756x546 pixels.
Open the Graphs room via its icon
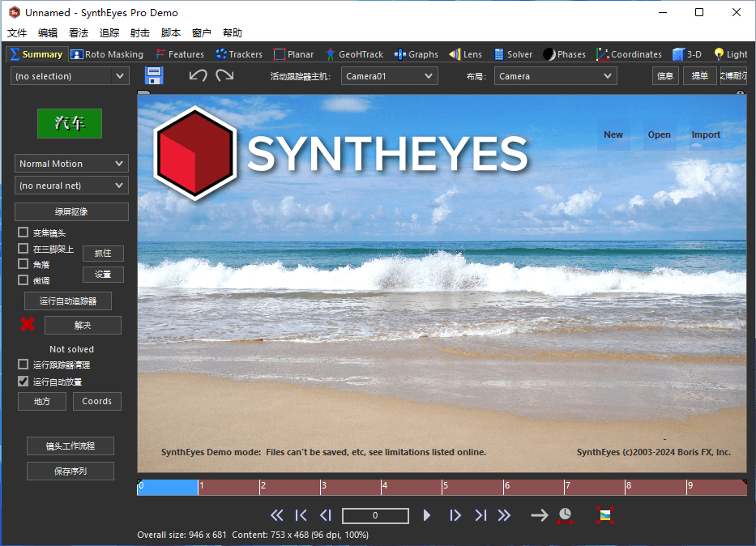[x=400, y=54]
